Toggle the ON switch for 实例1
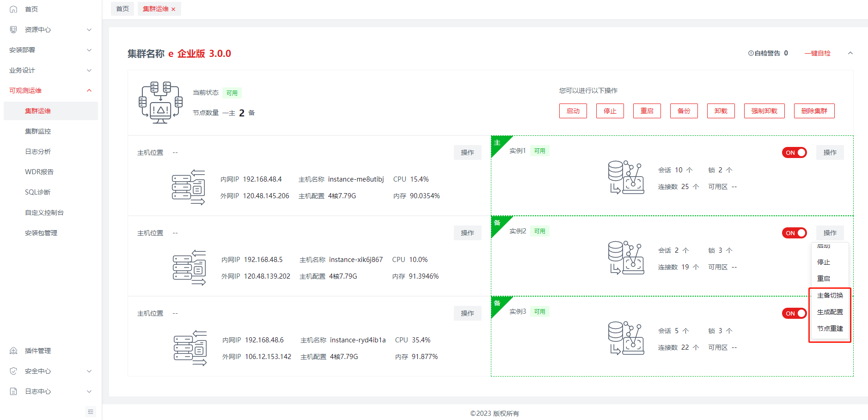The width and height of the screenshot is (868, 420). click(x=794, y=152)
